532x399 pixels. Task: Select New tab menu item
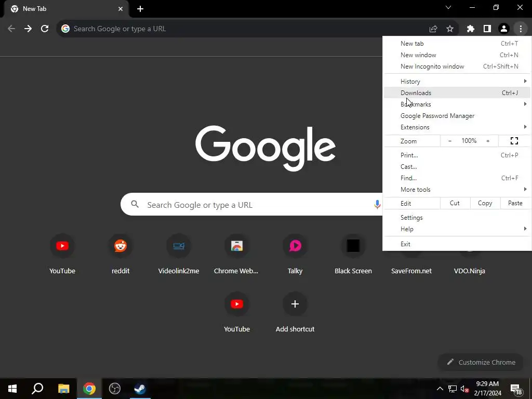coord(457,44)
